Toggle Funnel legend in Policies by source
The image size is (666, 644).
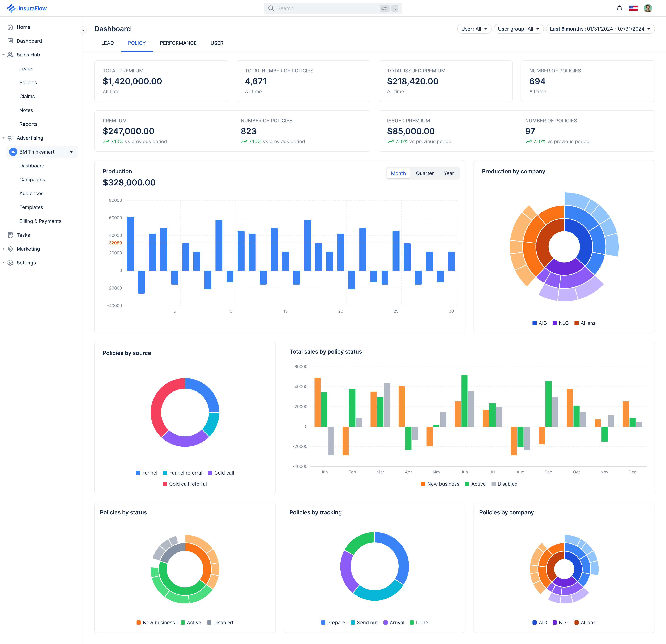(x=146, y=473)
